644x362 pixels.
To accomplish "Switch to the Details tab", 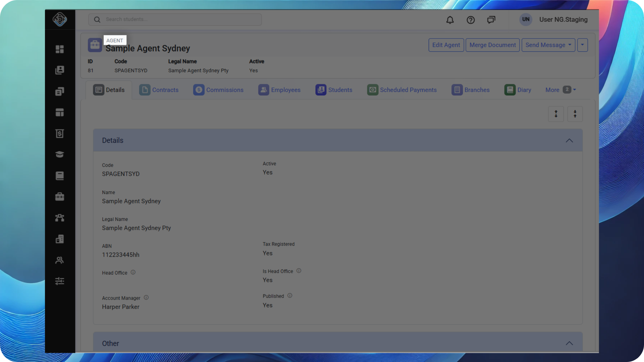I will (109, 90).
